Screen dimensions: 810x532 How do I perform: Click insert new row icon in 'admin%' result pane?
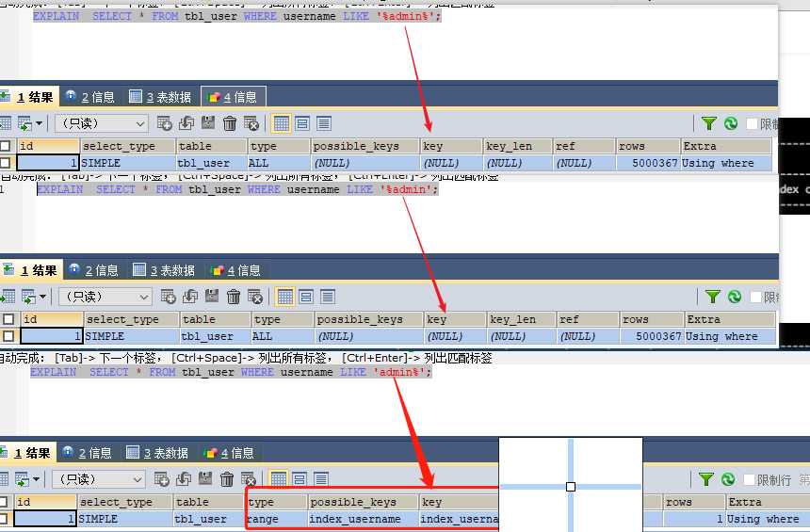pos(162,479)
